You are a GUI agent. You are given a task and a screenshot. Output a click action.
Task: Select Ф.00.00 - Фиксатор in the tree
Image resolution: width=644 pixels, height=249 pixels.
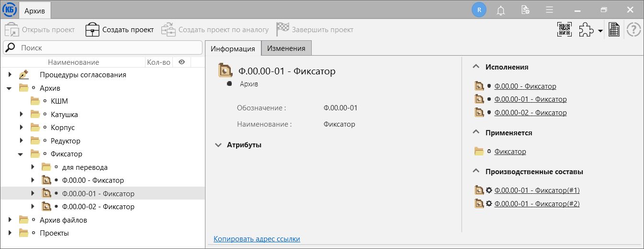(x=93, y=180)
